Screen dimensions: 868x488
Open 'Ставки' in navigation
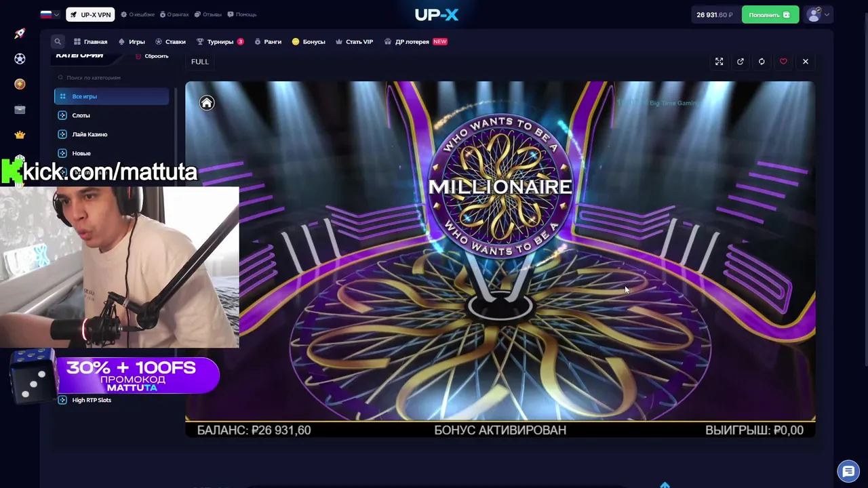pyautogui.click(x=170, y=41)
